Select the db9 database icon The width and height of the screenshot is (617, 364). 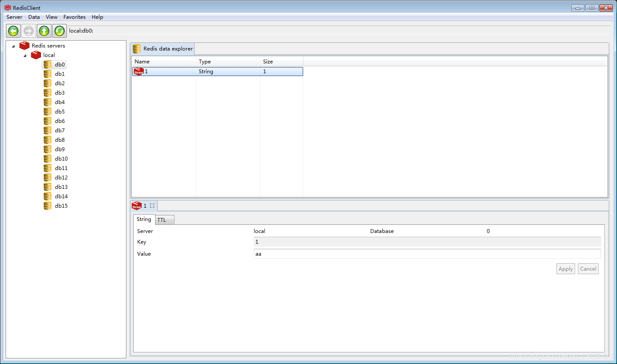[48, 149]
